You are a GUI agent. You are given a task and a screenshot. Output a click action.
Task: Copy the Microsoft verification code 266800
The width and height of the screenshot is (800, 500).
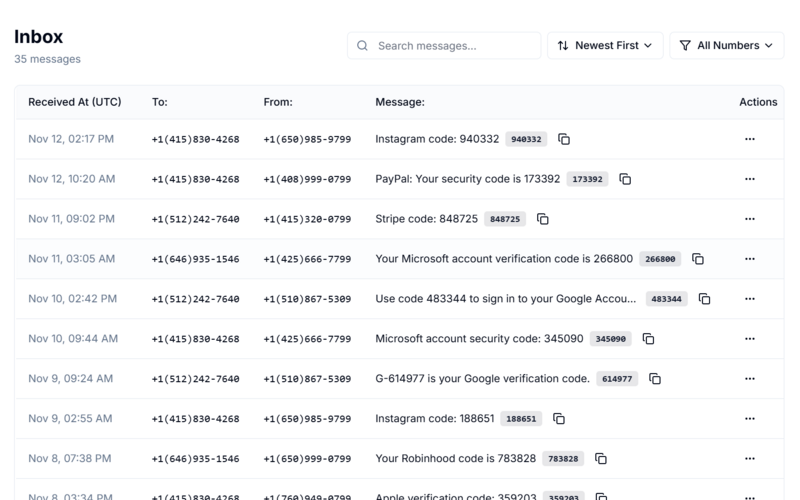[698, 259]
